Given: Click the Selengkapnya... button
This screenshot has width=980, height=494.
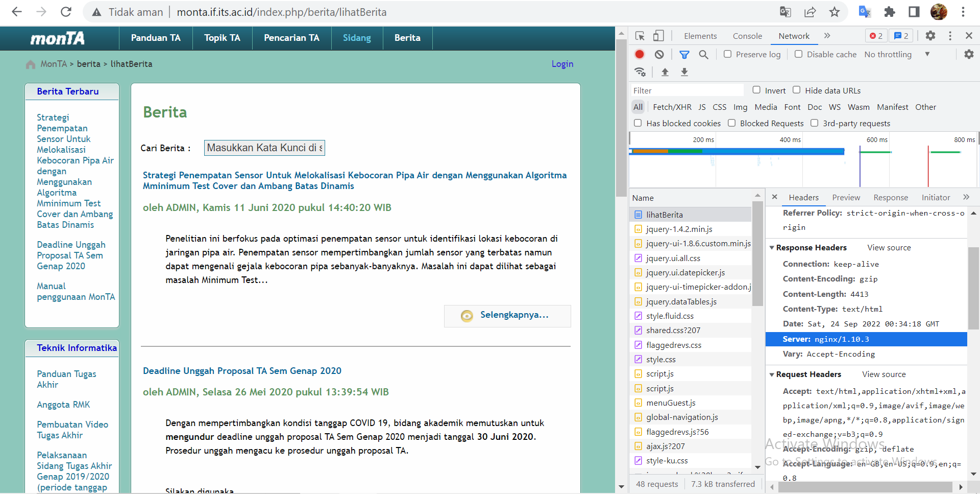Looking at the screenshot, I should [x=507, y=316].
